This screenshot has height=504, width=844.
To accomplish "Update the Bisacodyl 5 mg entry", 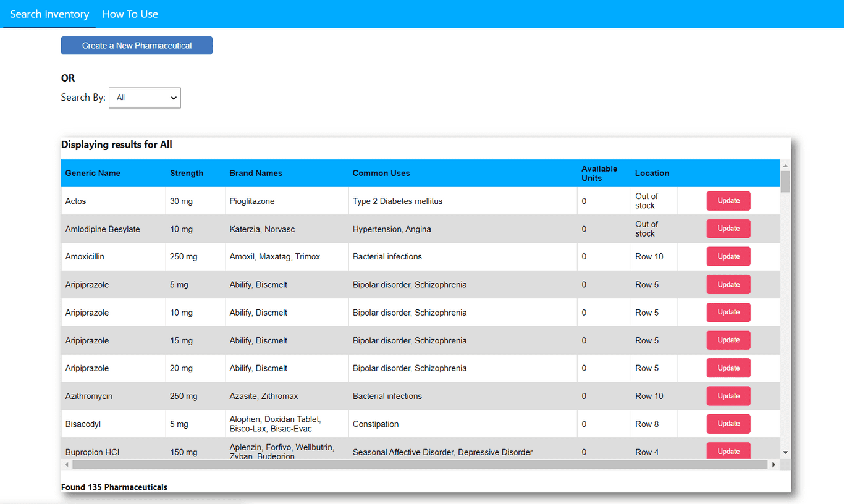I will click(x=728, y=424).
